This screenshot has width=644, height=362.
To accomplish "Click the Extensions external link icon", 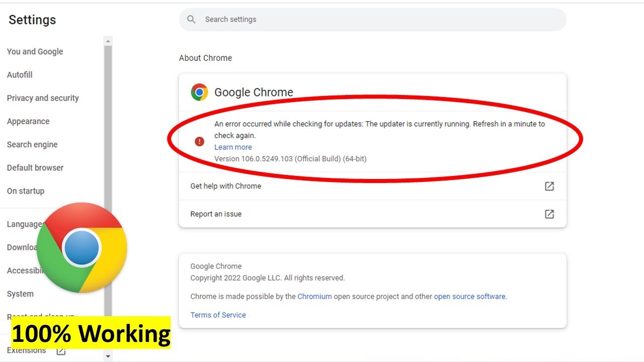I will (x=61, y=350).
